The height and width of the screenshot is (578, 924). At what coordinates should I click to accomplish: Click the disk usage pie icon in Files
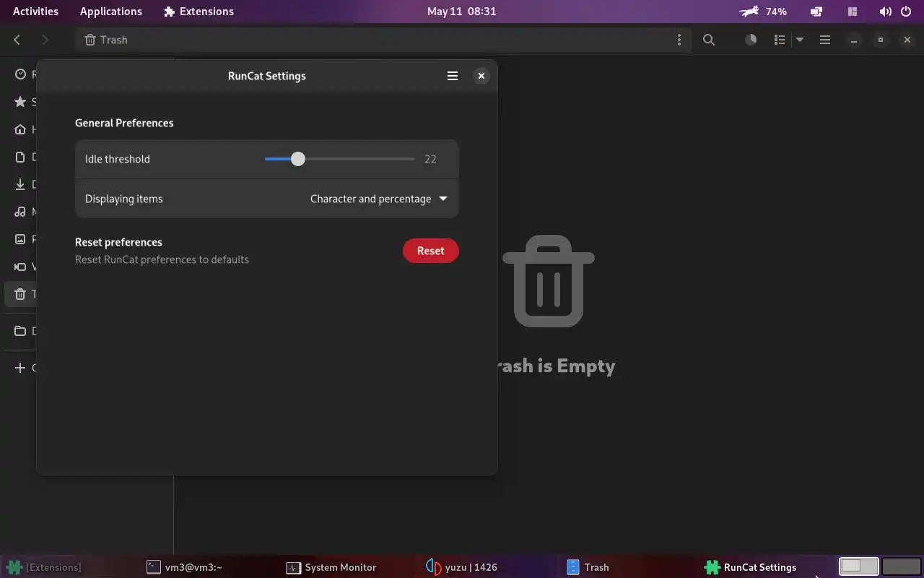(751, 40)
